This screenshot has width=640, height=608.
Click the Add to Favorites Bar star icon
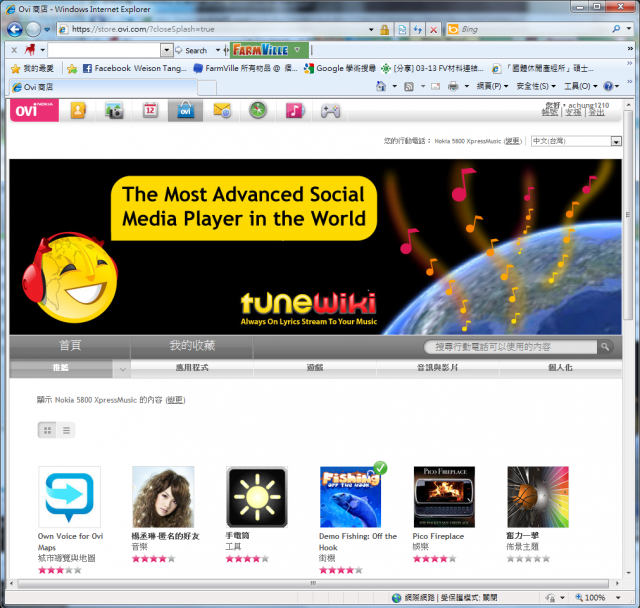72,69
